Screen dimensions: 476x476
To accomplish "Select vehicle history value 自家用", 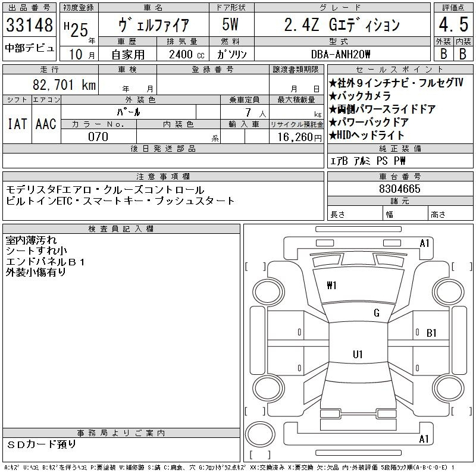I will (128, 55).
